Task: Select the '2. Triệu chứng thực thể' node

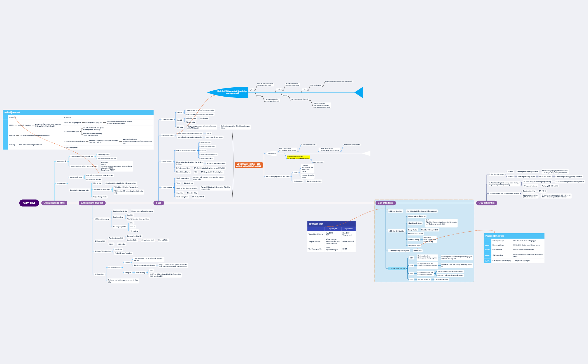Action: click(x=92, y=203)
